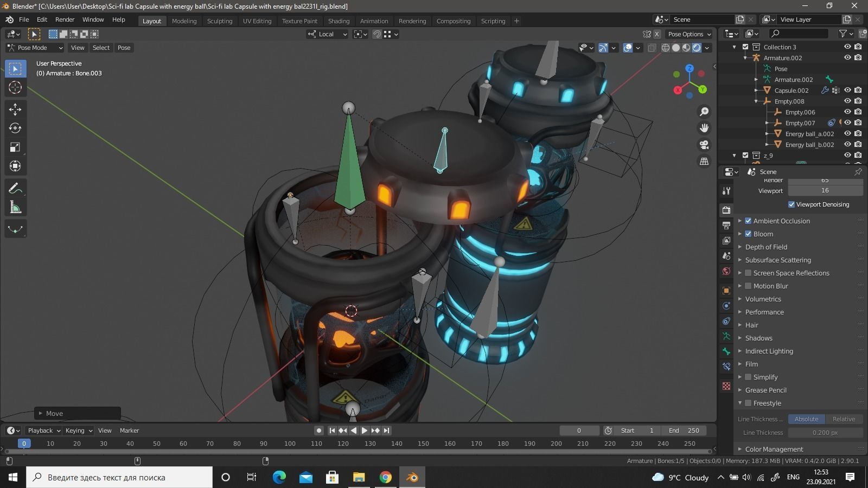Open the Local transform orientation dropdown
Viewport: 868px width, 488px height.
[x=328, y=34]
